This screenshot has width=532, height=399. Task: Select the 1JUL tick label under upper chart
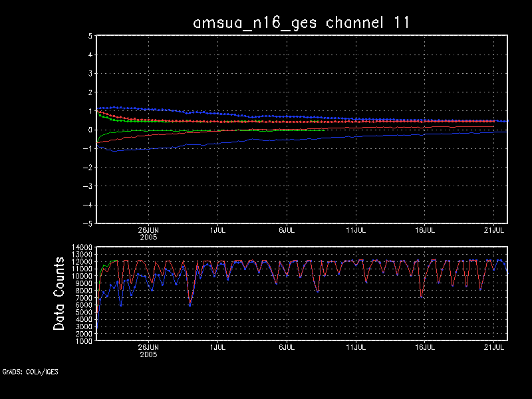tap(217, 230)
